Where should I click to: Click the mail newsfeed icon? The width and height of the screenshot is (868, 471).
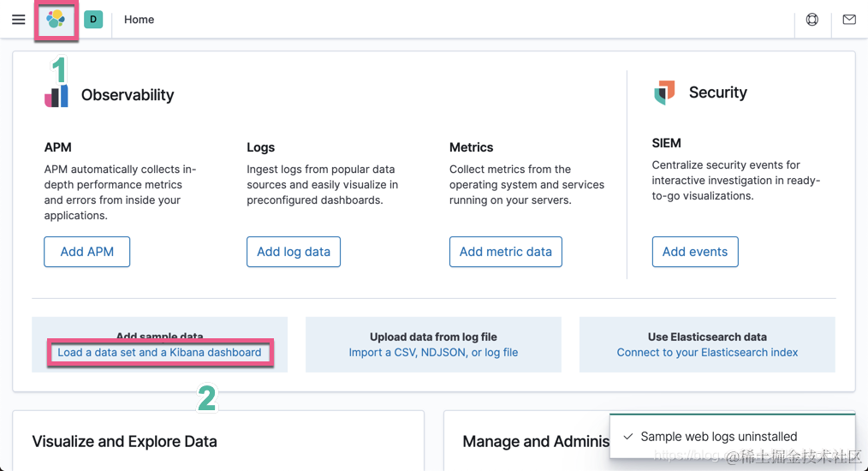tap(849, 20)
